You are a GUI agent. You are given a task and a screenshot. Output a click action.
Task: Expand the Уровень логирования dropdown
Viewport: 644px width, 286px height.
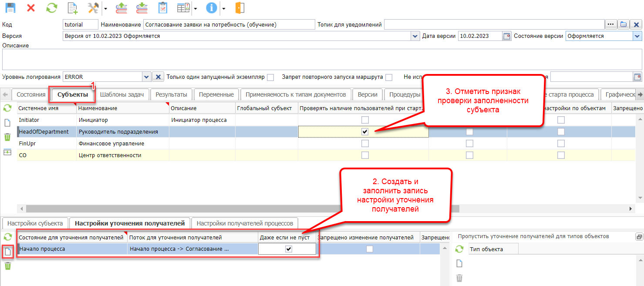click(x=146, y=77)
